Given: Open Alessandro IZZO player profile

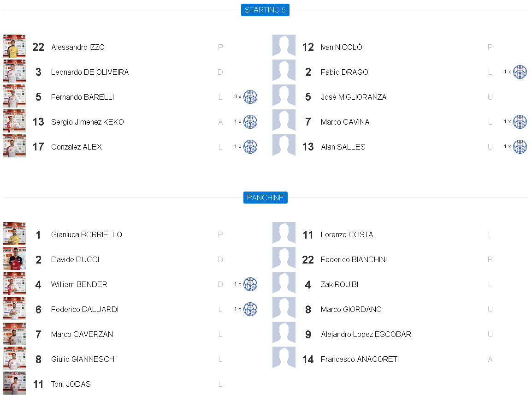Looking at the screenshot, I should [x=78, y=47].
